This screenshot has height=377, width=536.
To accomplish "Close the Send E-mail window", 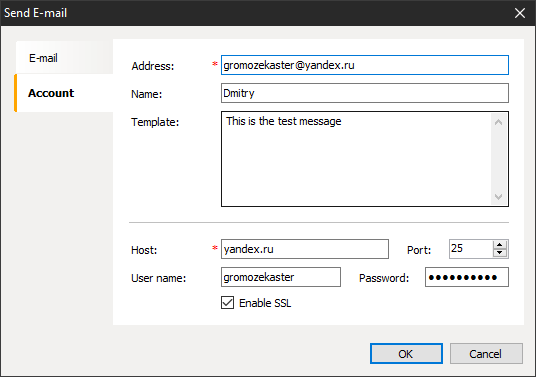I will click(520, 13).
